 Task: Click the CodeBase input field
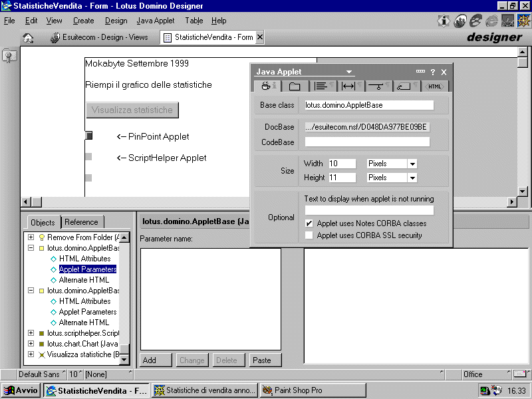pyautogui.click(x=367, y=142)
